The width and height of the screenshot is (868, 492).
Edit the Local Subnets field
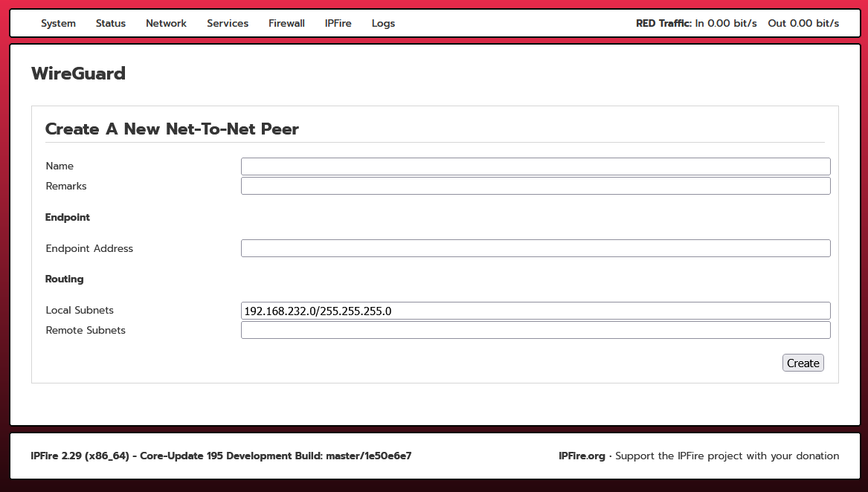(536, 311)
